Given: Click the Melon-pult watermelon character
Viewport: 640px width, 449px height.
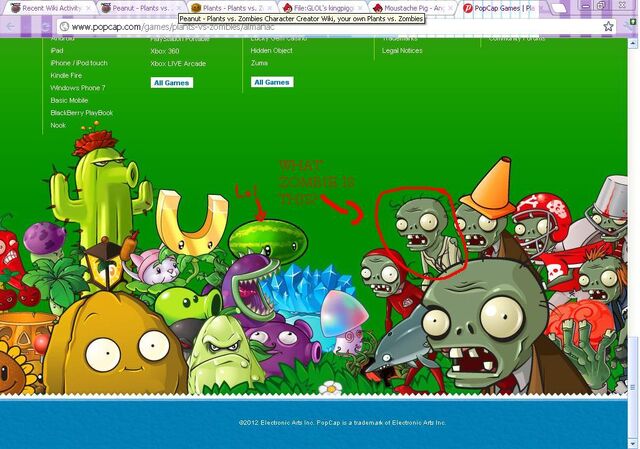Looking at the screenshot, I should click(267, 241).
